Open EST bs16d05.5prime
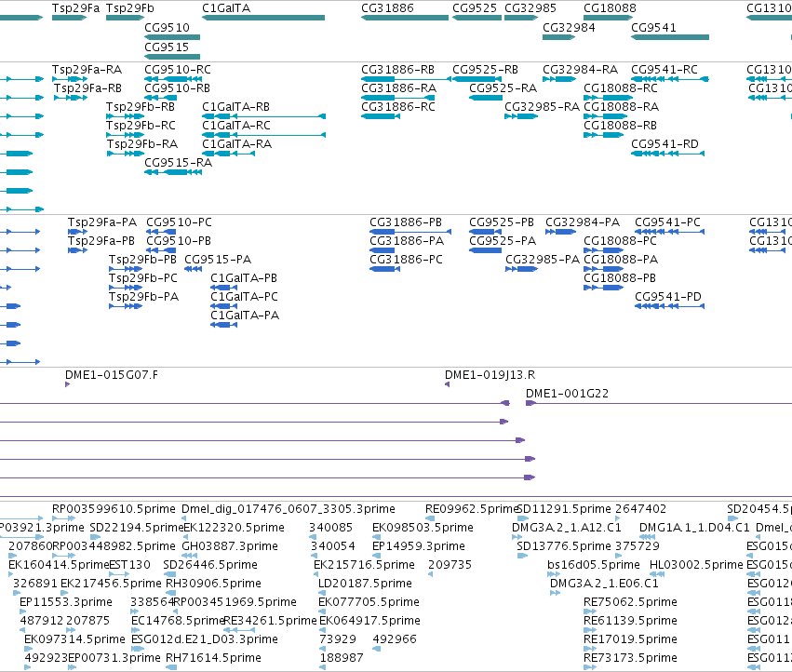Screen dimensions: 792x672 click(554, 574)
